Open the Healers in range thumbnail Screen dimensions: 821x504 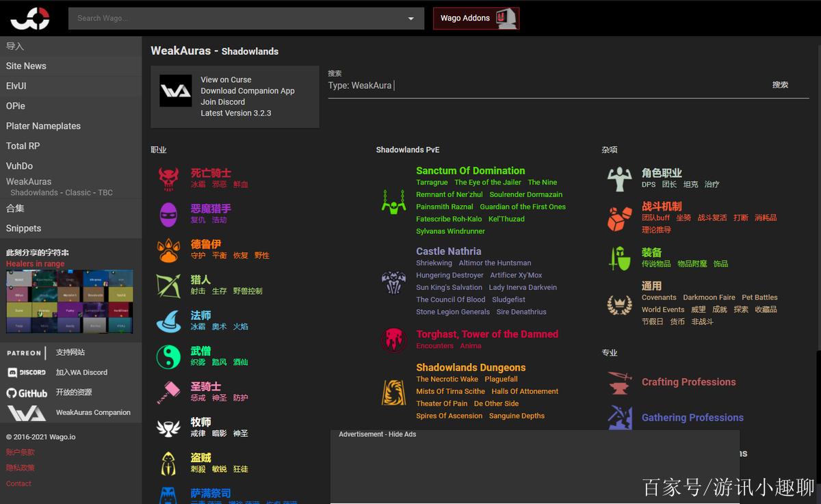coord(70,302)
